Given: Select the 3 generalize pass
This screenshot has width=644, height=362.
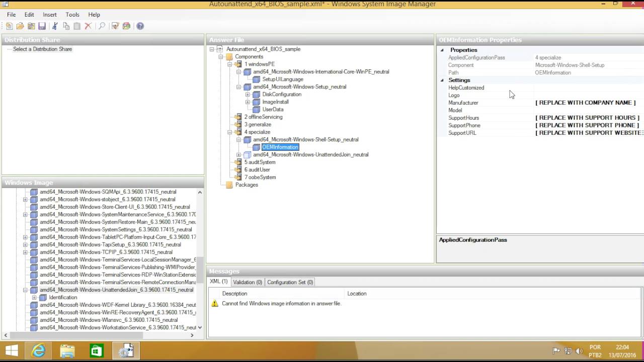Looking at the screenshot, I should tap(258, 125).
